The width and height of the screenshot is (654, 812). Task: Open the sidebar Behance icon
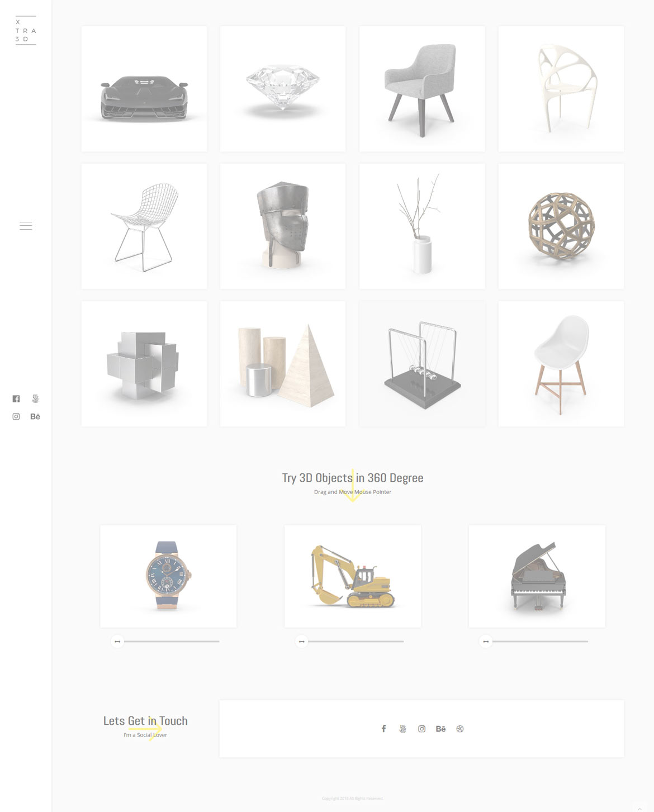(x=35, y=416)
